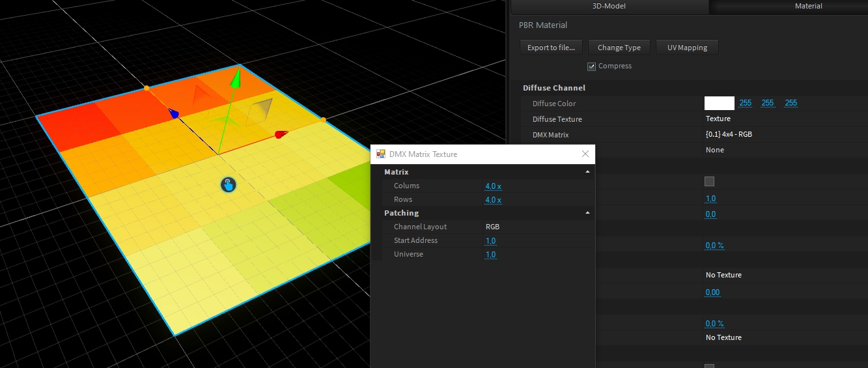Click the blue hand pivot icon
Screen dimensions: 868x368
point(228,185)
